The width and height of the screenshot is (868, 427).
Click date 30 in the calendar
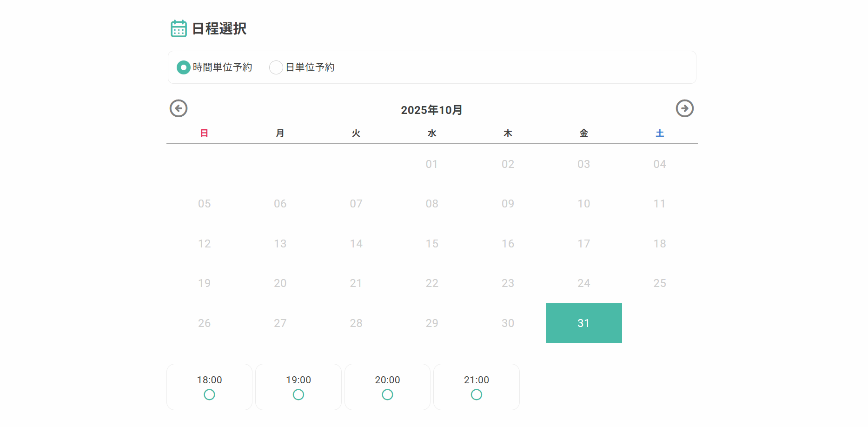[x=508, y=323]
